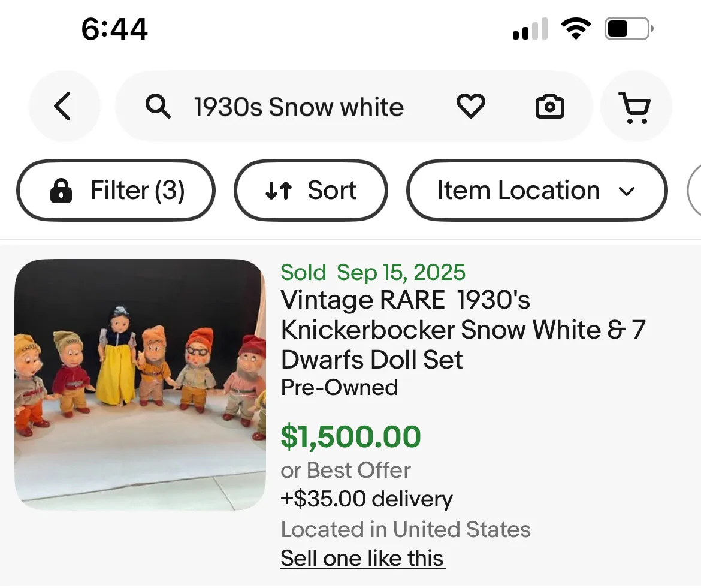The width and height of the screenshot is (701, 588).
Task: Tap the Wi-Fi status icon
Action: pos(575,28)
